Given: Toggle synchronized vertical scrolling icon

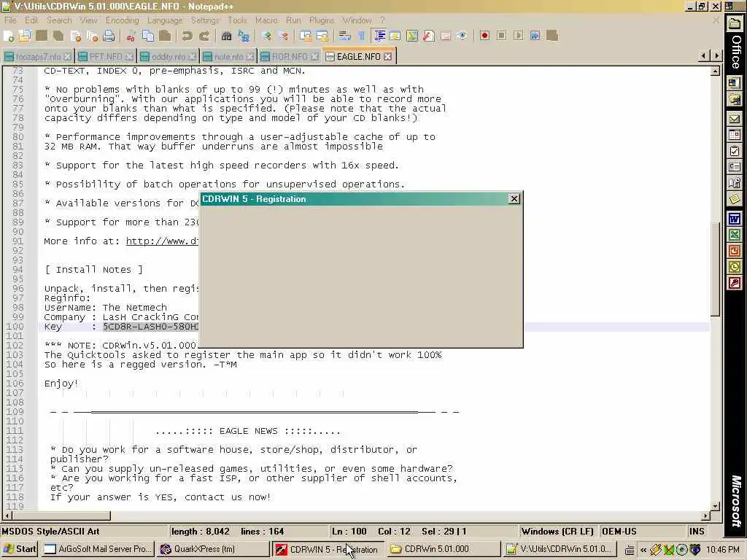Looking at the screenshot, I should pyautogui.click(x=306, y=36).
